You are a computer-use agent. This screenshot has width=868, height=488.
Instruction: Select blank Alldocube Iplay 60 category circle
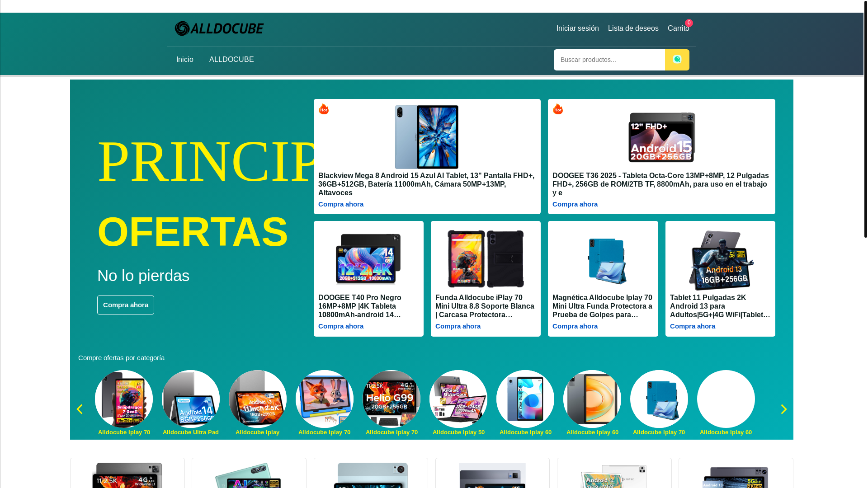click(726, 399)
